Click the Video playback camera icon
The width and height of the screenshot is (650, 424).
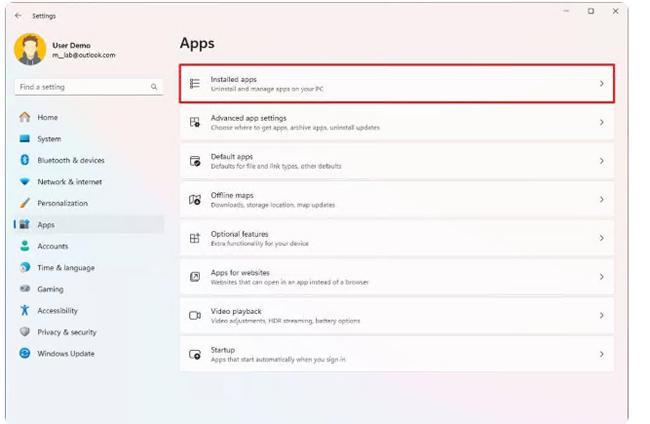195,316
